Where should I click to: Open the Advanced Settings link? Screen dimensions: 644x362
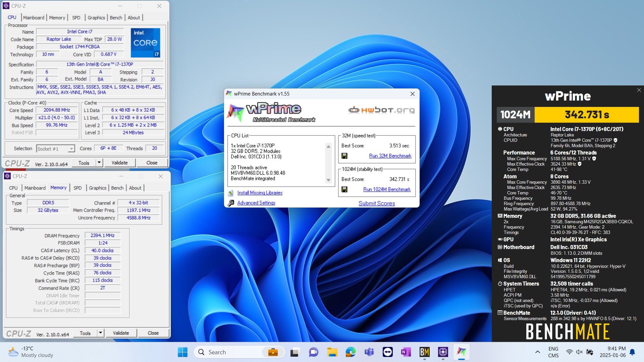256,203
